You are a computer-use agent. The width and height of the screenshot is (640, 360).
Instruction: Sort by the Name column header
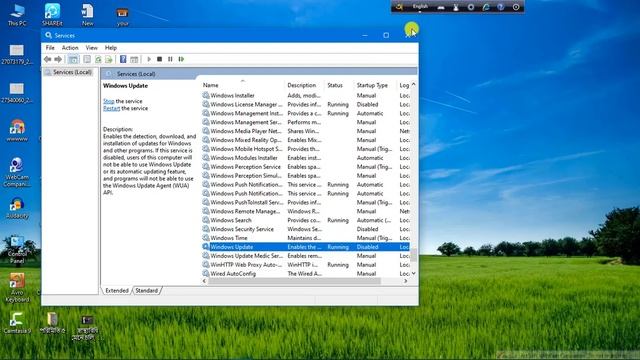(210, 85)
